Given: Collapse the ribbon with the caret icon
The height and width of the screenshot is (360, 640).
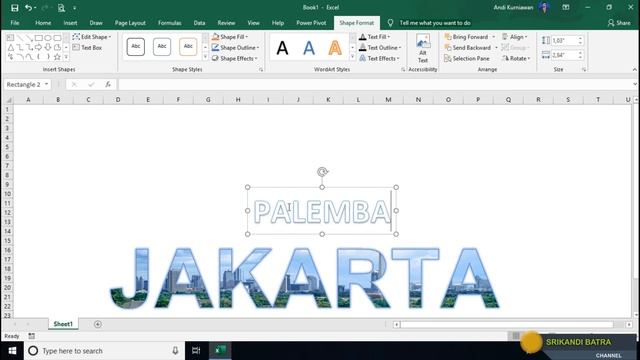Looking at the screenshot, I should (x=634, y=70).
